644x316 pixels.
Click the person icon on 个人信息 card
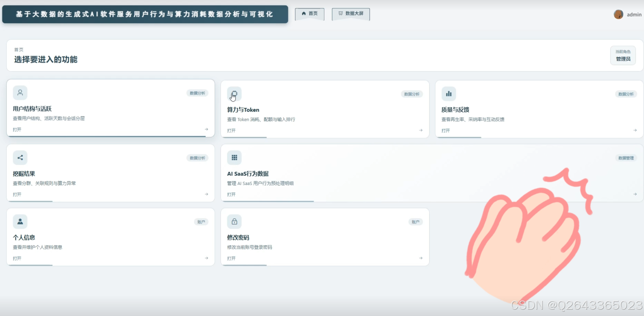tap(20, 221)
